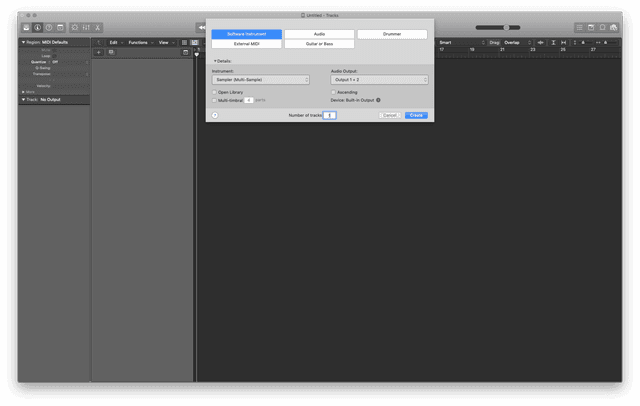Open the Library button in control bar
Screen dimensions: 640x406
pyautogui.click(x=26, y=27)
